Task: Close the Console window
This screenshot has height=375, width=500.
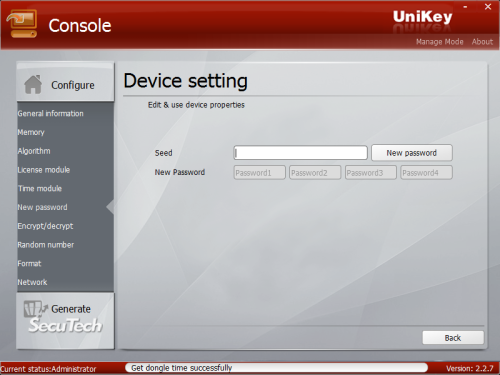Action: click(x=488, y=7)
